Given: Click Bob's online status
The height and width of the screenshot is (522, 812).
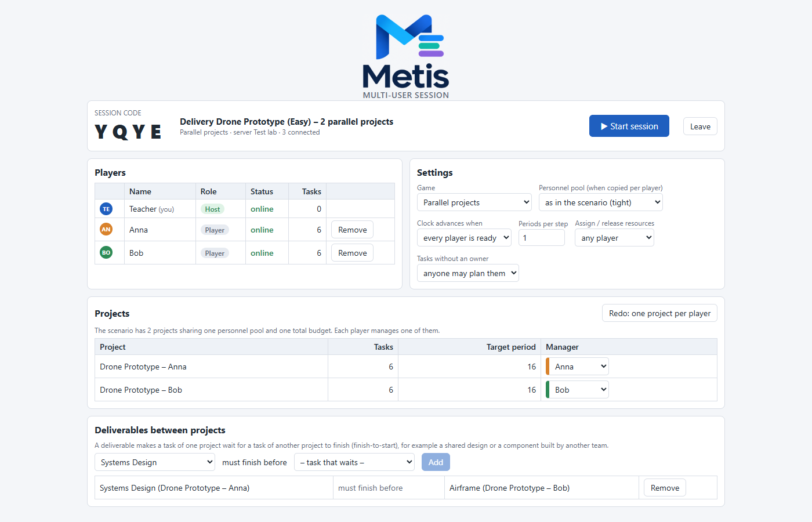Looking at the screenshot, I should 262,253.
